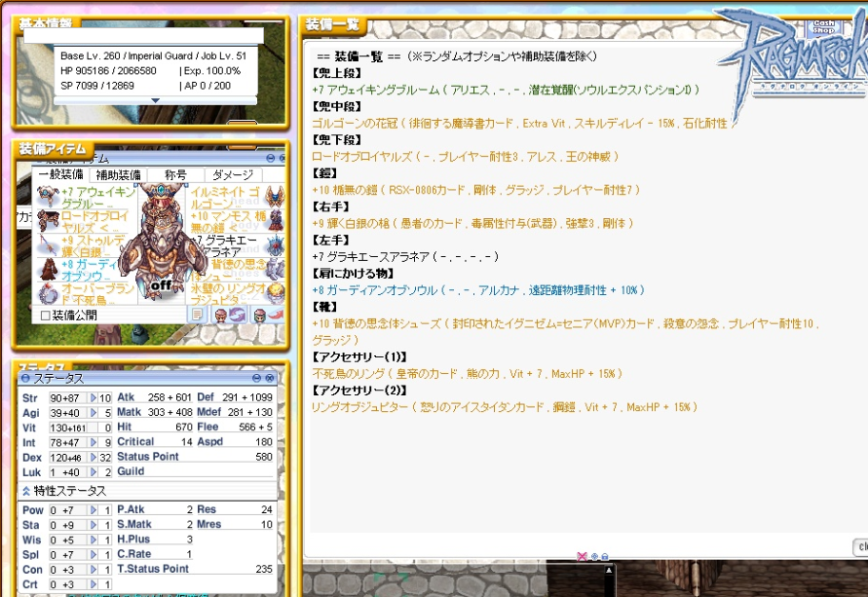This screenshot has height=597, width=868.
Task: Increase Pow trait stat with its arrow
Action: pos(94,510)
